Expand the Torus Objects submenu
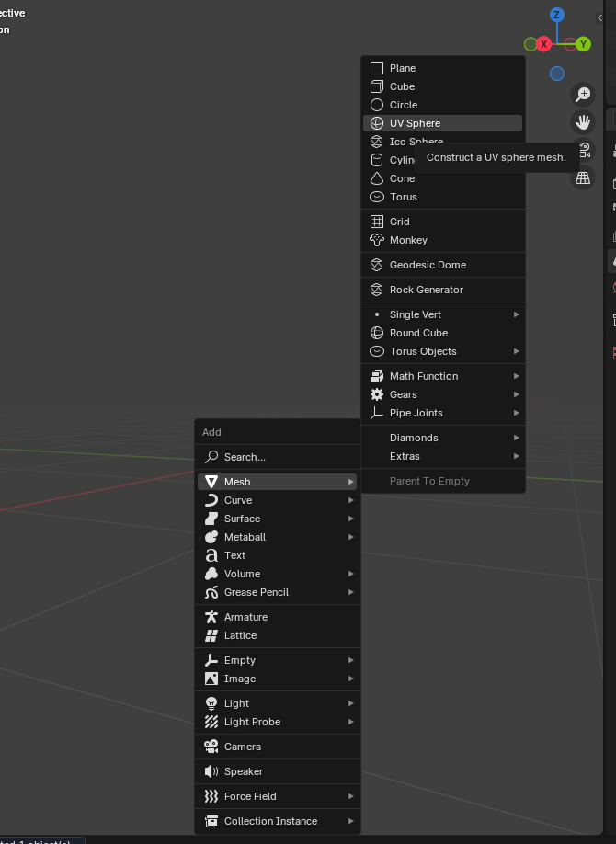616x844 pixels. pyautogui.click(x=442, y=350)
